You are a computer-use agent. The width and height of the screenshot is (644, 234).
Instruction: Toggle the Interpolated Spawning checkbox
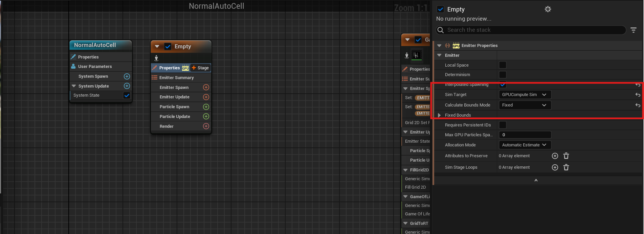(503, 85)
